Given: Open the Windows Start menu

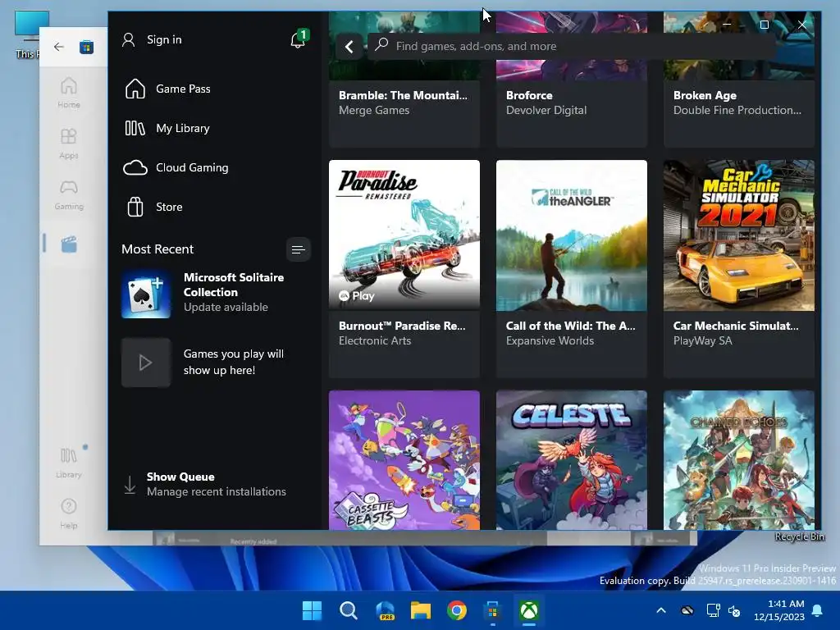Looking at the screenshot, I should click(312, 610).
